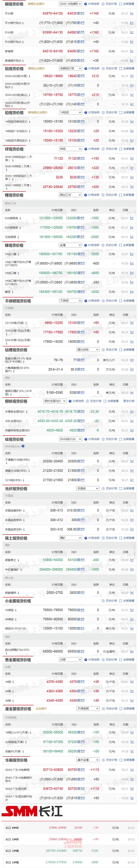Click the 硫化锑精矿Sb≥55% row name
The width and height of the screenshot is (140, 868).
coord(17,650)
